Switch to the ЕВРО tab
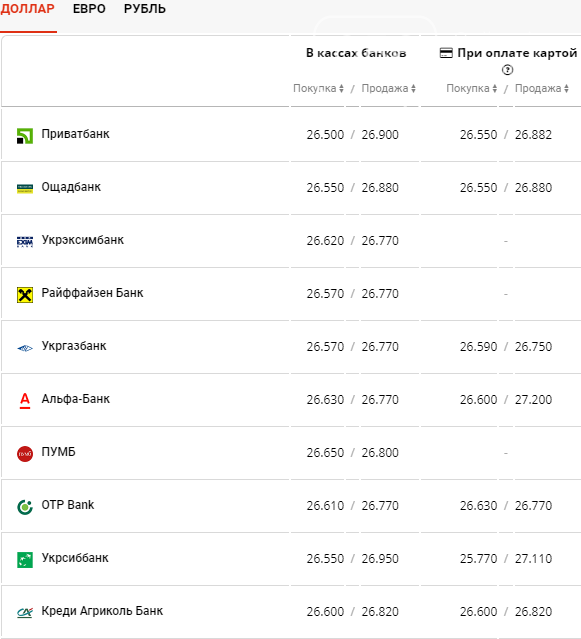 [x=89, y=9]
